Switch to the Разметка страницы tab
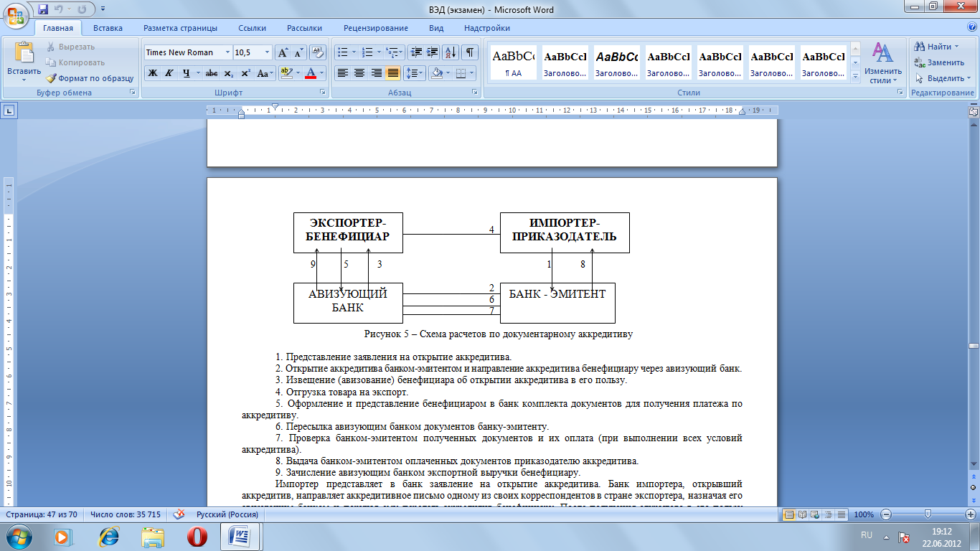Image resolution: width=980 pixels, height=551 pixels. coord(180,28)
